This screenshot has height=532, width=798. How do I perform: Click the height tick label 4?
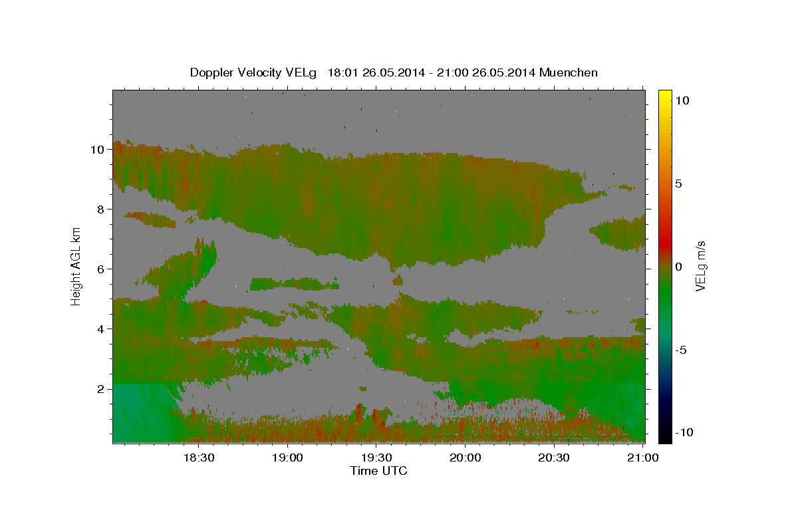click(x=102, y=329)
